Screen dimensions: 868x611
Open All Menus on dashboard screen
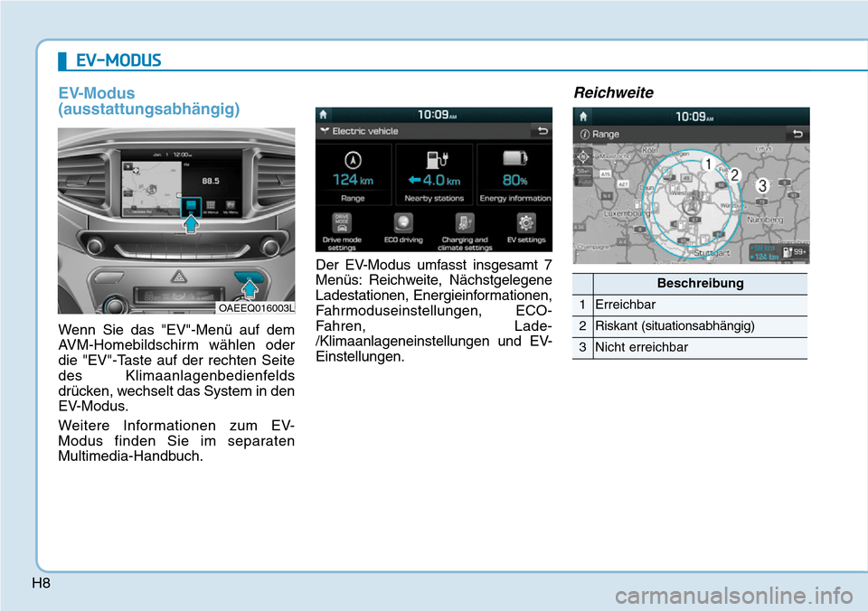coord(211,207)
